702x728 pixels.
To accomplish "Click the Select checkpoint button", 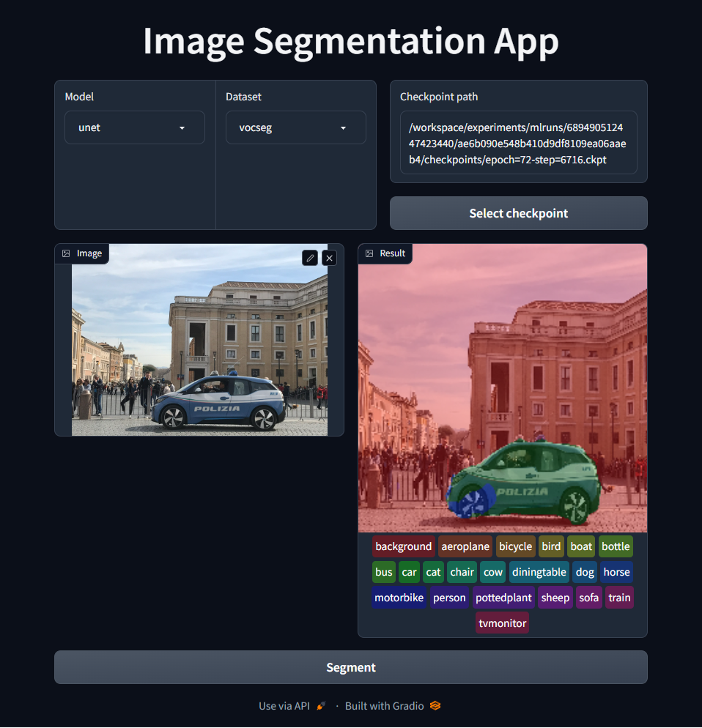I will 519,213.
